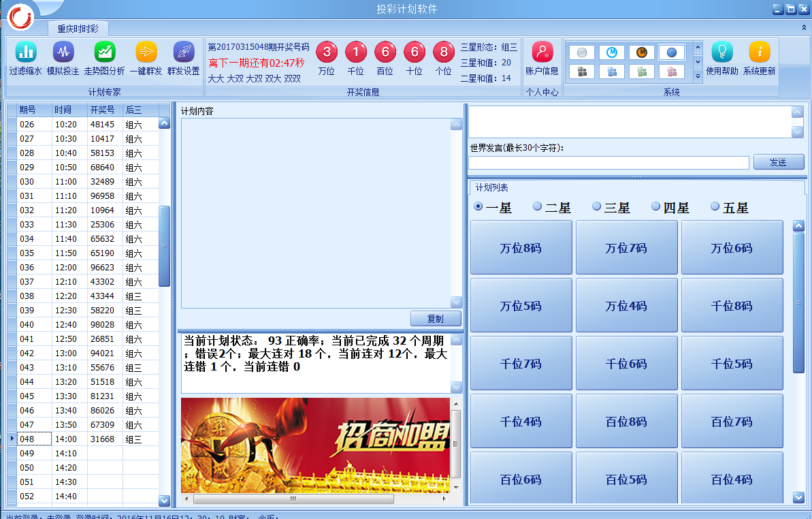
Task: Select the orange M circle skin
Action: coord(642,52)
